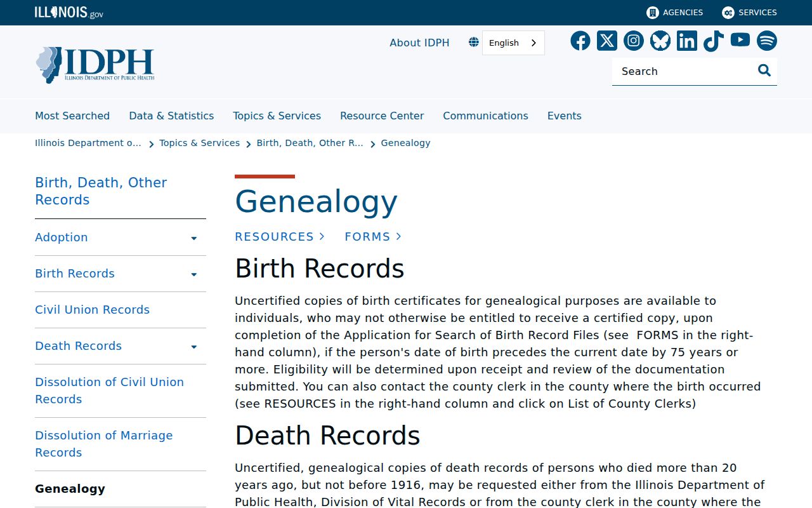Open the Most Searched menu
The image size is (812, 508).
[72, 116]
